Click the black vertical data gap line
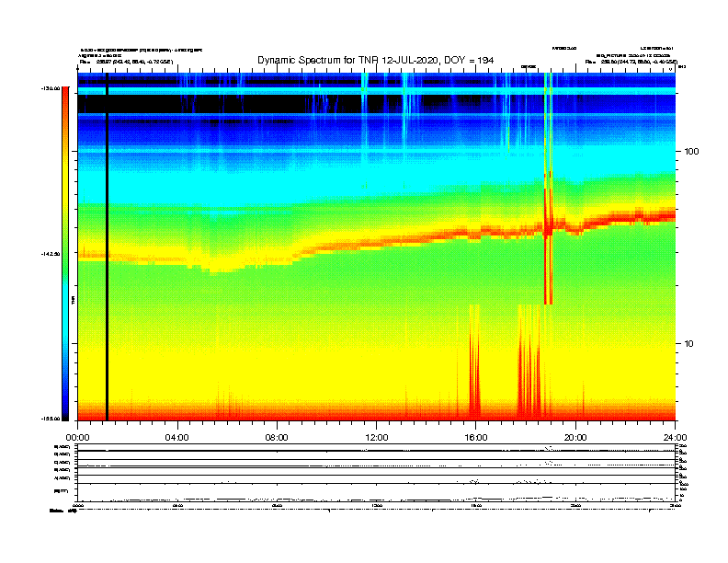 click(107, 247)
